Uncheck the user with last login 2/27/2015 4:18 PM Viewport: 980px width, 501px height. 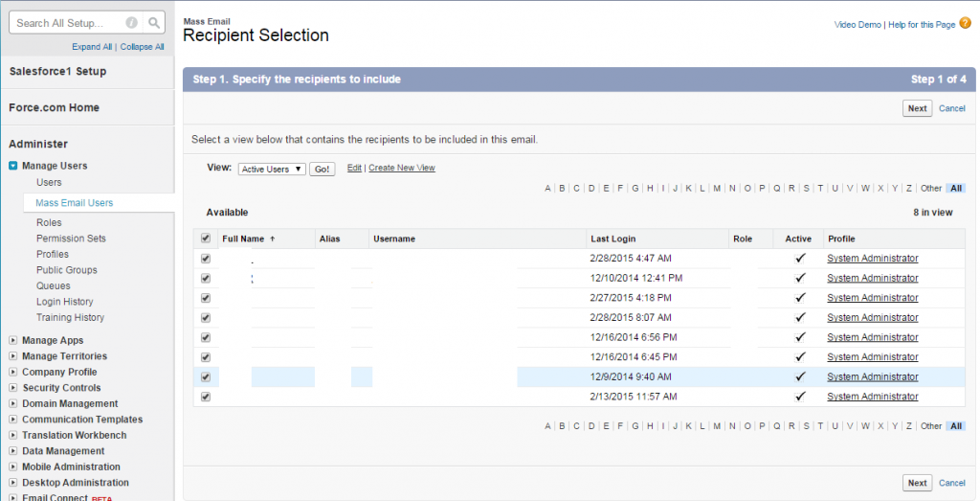[x=206, y=298]
